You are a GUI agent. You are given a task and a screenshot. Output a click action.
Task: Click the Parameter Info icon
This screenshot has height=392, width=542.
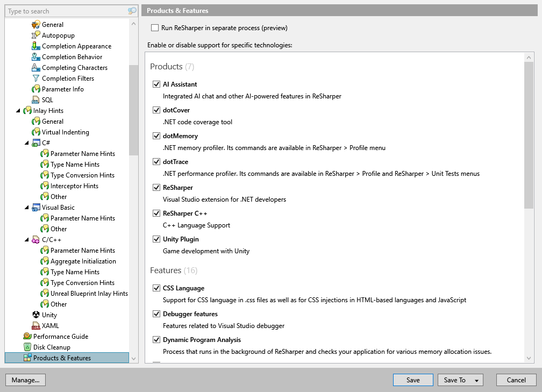coord(35,89)
